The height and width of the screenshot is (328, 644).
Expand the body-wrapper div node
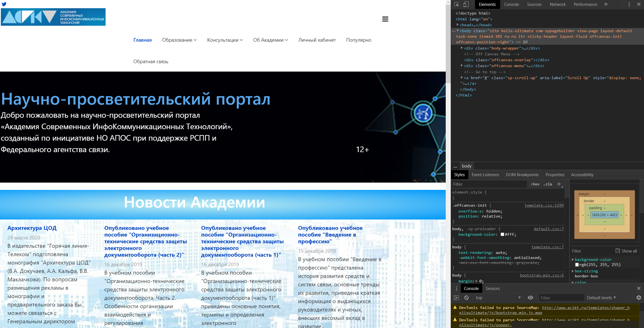(462, 48)
